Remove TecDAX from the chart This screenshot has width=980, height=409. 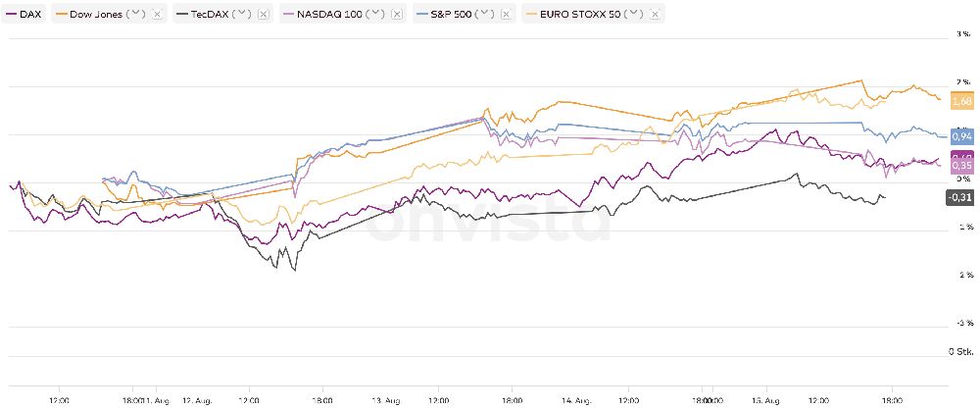(x=263, y=15)
